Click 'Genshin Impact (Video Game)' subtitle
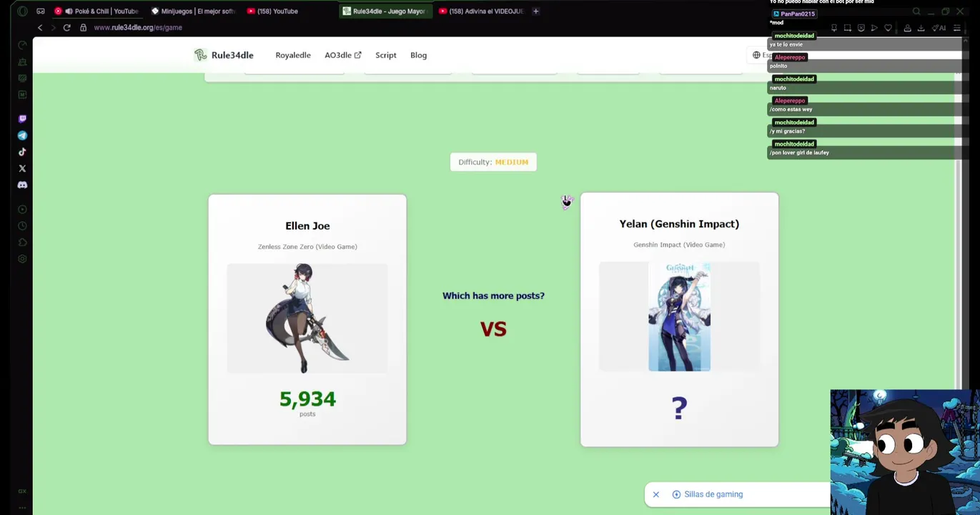 [679, 245]
